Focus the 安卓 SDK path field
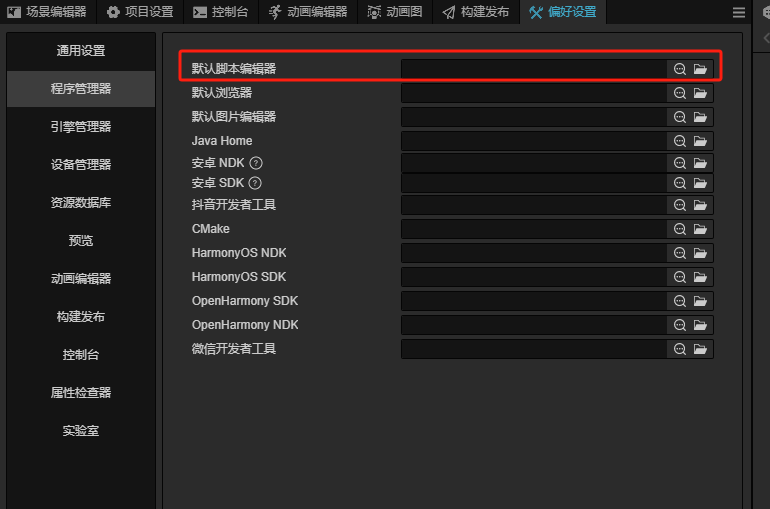 (x=534, y=183)
